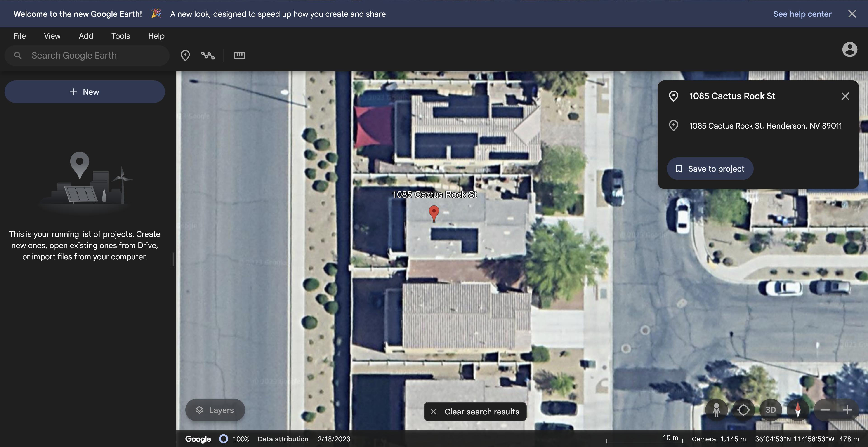
Task: Select the measure distance ruler tool
Action: pyautogui.click(x=240, y=55)
